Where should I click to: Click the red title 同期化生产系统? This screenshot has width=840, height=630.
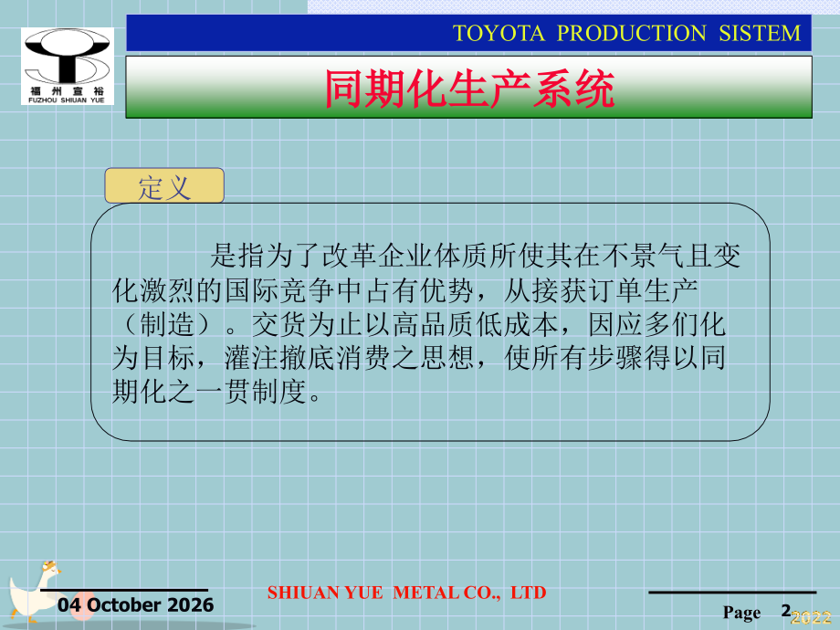pos(469,89)
